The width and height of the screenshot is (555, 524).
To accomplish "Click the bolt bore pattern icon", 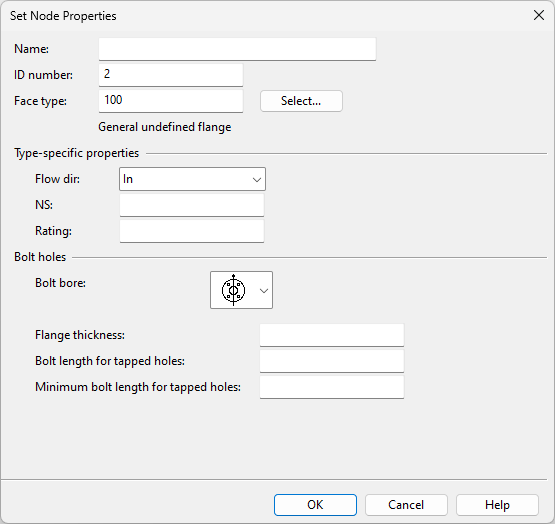I will pyautogui.click(x=233, y=290).
